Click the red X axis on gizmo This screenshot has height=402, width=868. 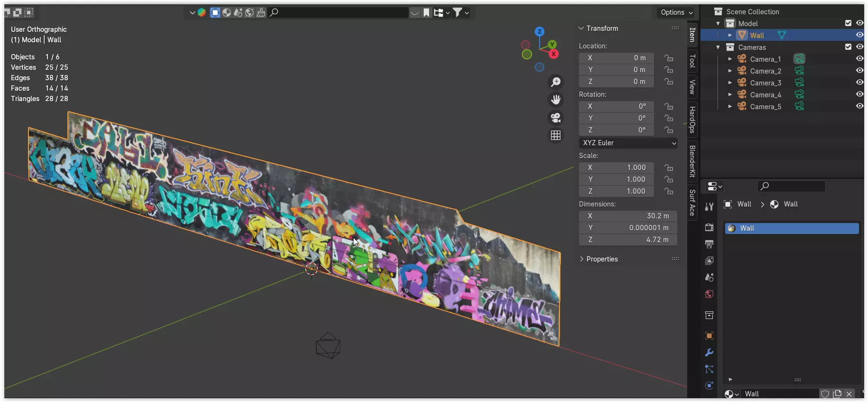tap(553, 54)
